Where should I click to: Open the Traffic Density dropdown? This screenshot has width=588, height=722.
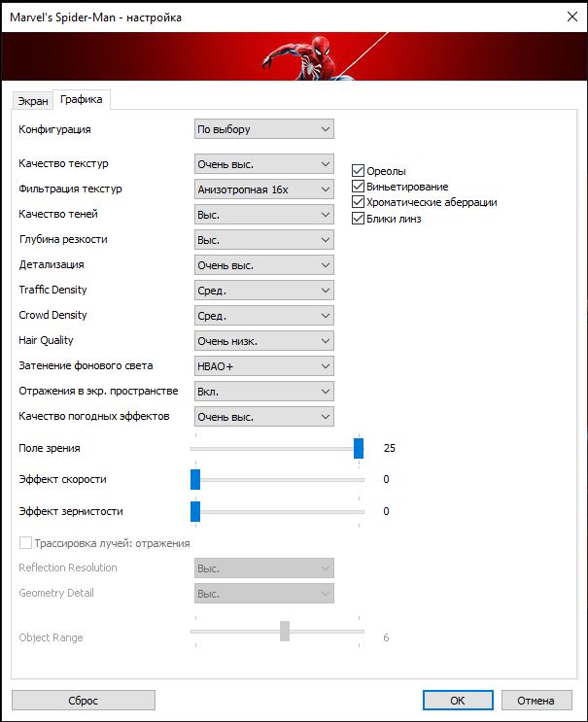click(264, 291)
